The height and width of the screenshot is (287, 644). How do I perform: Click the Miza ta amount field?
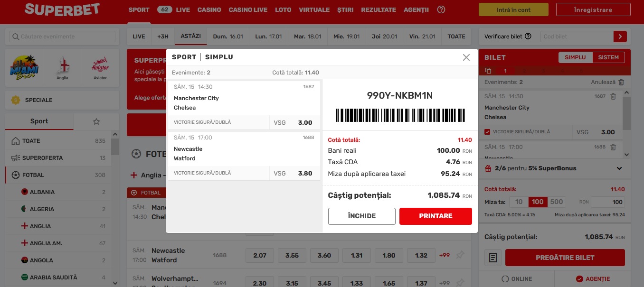coord(608,202)
